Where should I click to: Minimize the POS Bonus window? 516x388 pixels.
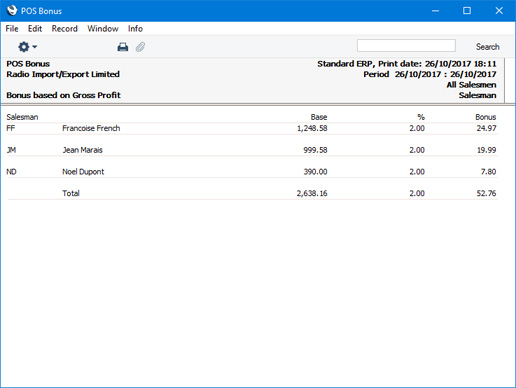(x=435, y=11)
